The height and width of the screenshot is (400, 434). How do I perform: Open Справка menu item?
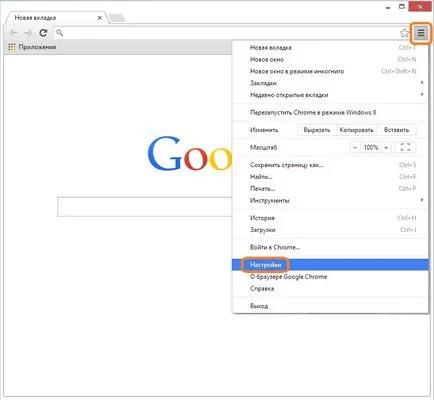330,289
